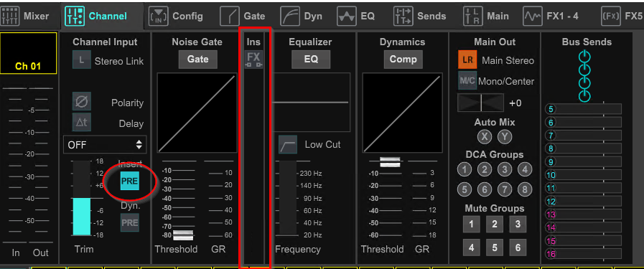Image resolution: width=644 pixels, height=269 pixels.
Task: Click the Gate button under Noise Gate
Action: [x=197, y=60]
